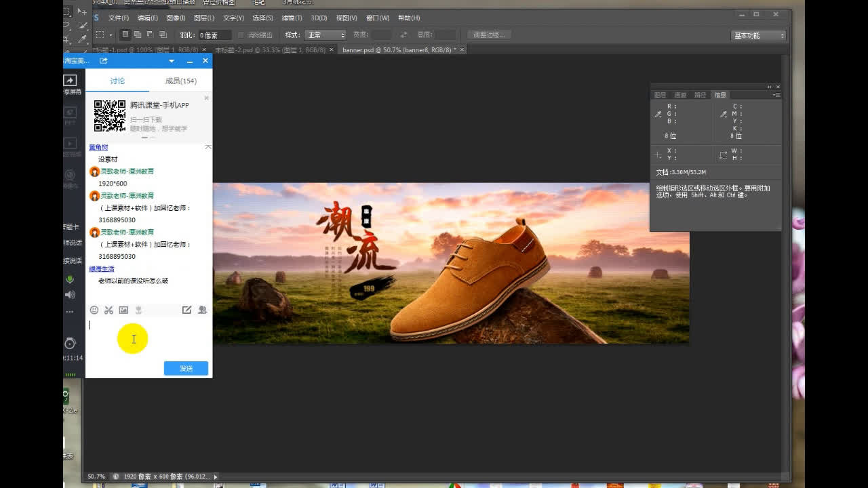The image size is (868, 488).
Task: Click the 调整边缘 refine edge button
Action: click(x=489, y=35)
